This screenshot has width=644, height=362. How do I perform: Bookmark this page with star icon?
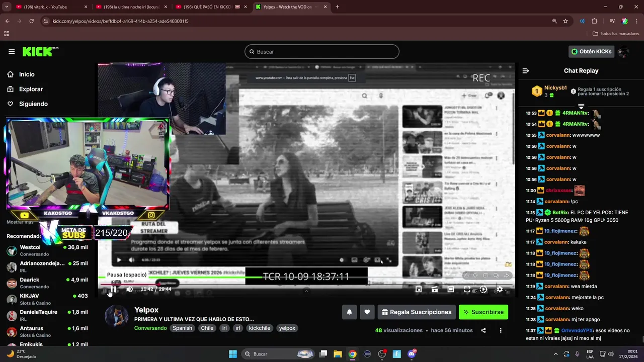click(x=566, y=21)
